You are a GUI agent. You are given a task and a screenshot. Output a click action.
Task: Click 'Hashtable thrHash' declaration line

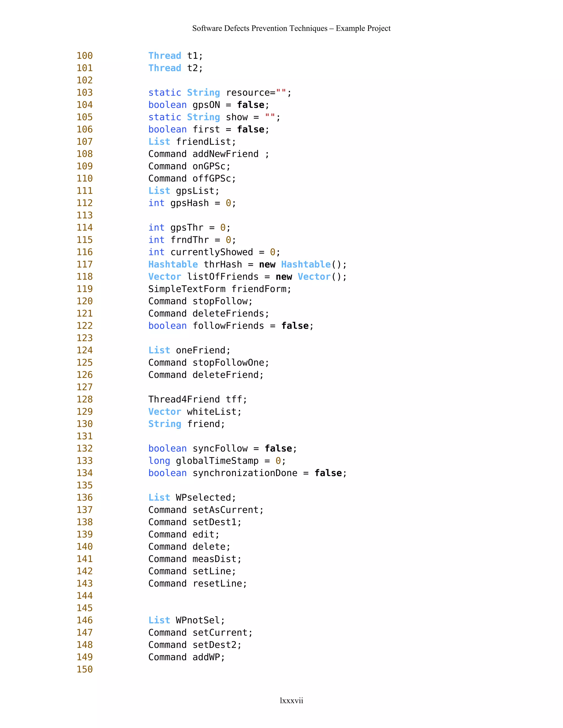[x=247, y=264]
